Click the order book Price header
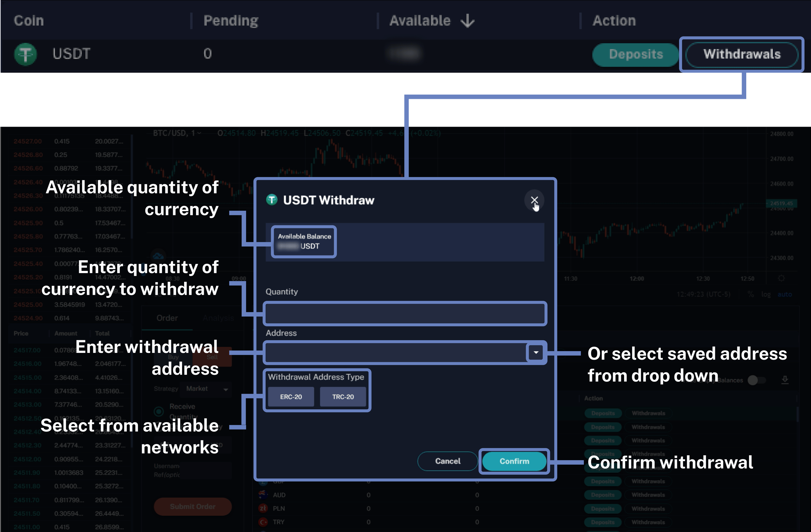The height and width of the screenshot is (532, 811). coord(21,333)
